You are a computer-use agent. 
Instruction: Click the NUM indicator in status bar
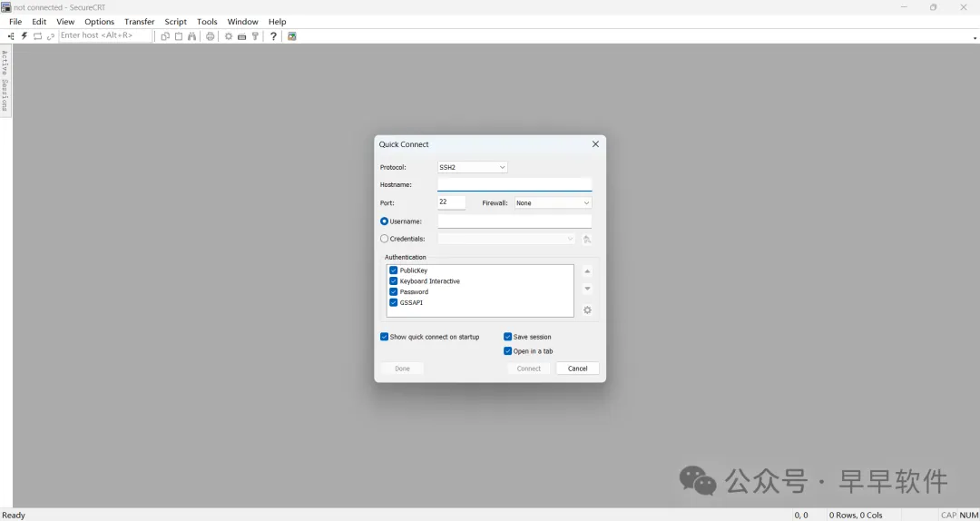click(x=969, y=516)
